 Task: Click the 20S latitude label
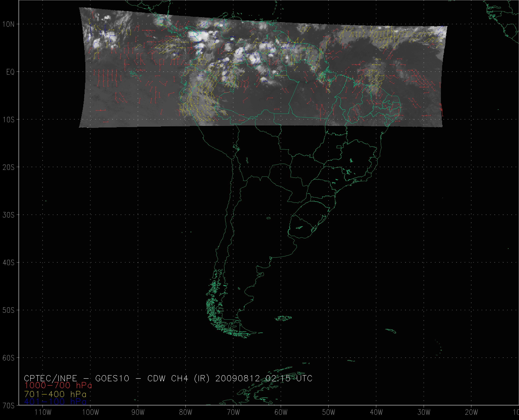coord(8,167)
